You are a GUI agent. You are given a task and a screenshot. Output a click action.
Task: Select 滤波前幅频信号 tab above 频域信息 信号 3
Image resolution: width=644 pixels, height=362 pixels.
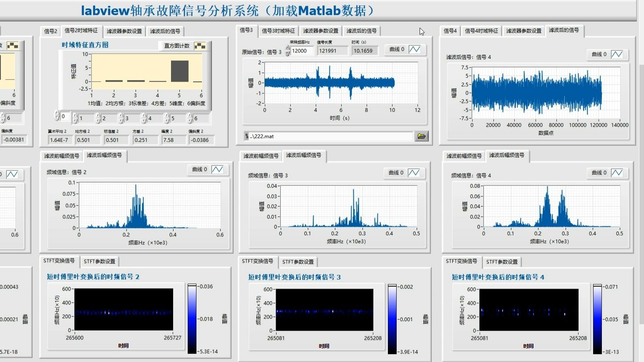261,156
